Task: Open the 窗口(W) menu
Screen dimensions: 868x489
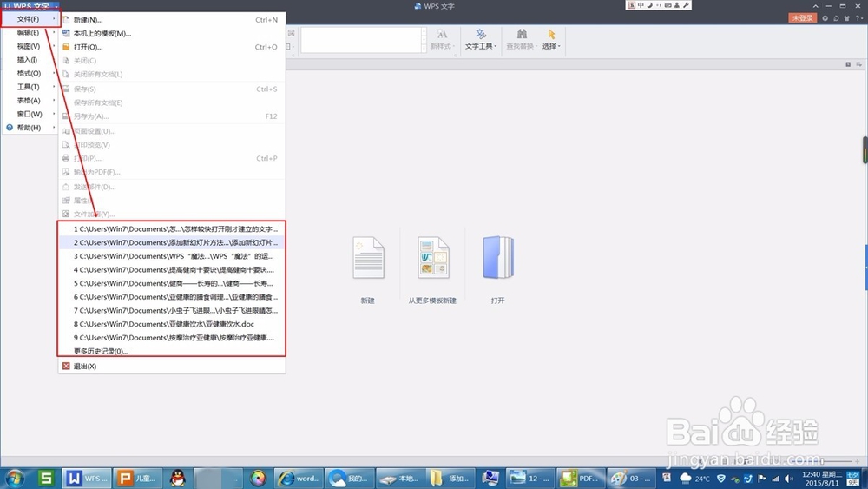Action: coord(30,114)
